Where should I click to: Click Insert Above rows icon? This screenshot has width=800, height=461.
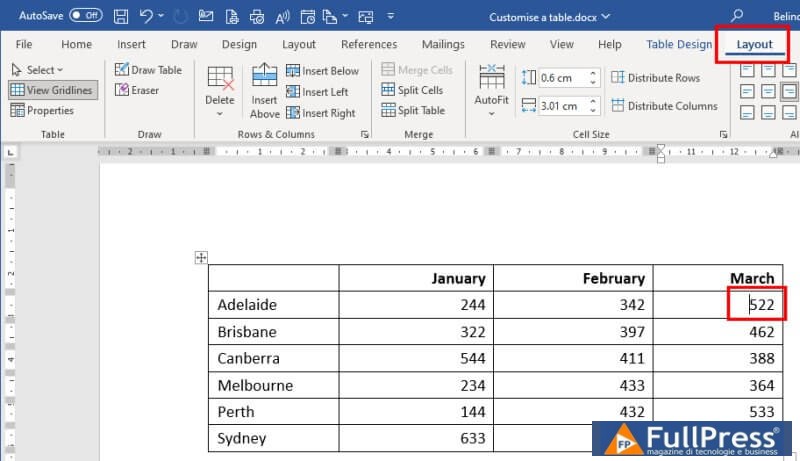(x=264, y=90)
